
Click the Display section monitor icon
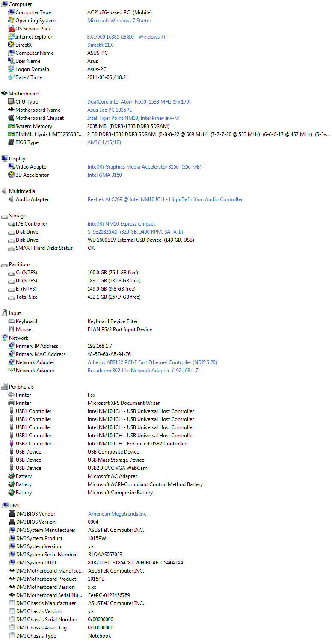[x=4, y=158]
